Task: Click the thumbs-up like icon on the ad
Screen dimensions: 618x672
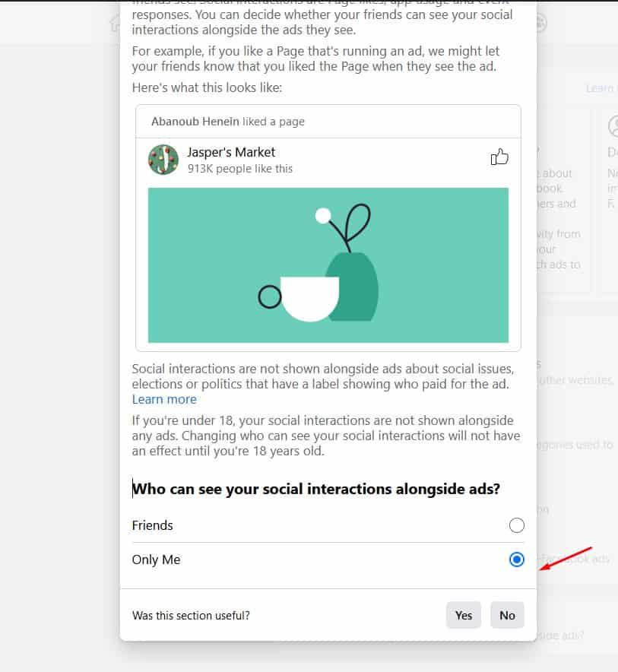Action: click(499, 157)
